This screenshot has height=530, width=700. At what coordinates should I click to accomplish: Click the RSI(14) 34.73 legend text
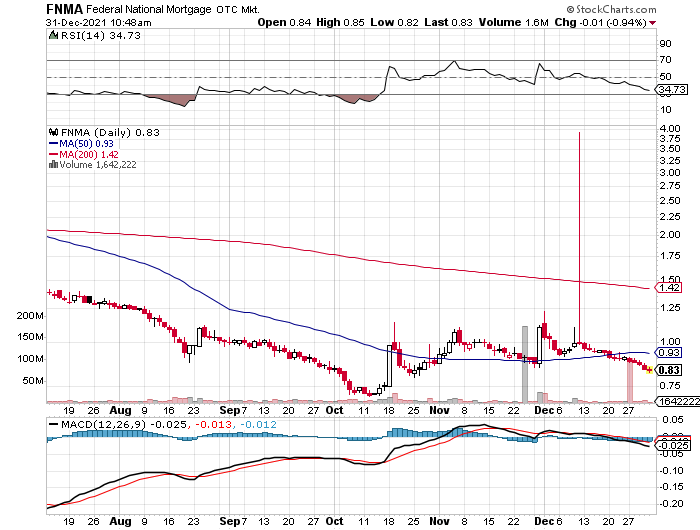(x=101, y=35)
